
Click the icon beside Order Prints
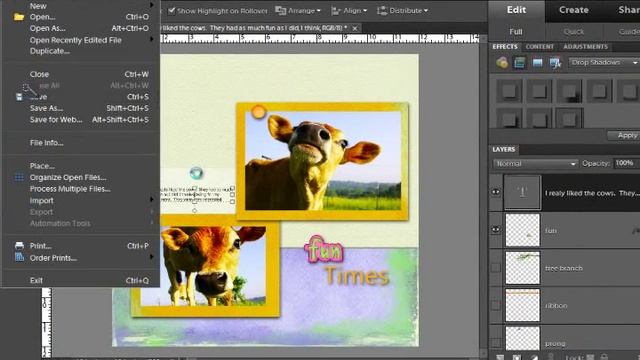[19, 257]
